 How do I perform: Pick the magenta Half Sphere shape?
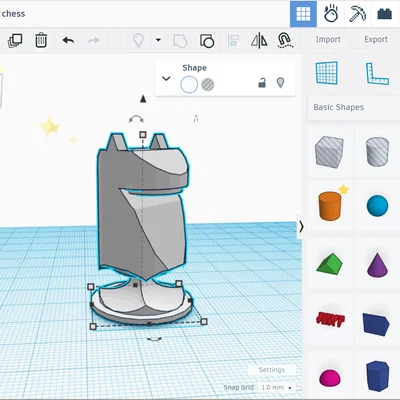[x=330, y=378]
